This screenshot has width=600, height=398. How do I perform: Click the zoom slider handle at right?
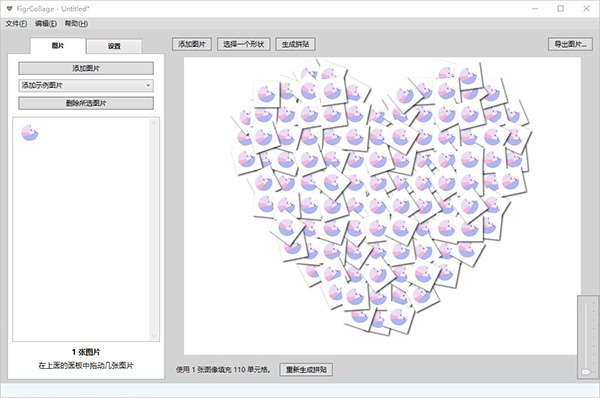click(x=586, y=372)
